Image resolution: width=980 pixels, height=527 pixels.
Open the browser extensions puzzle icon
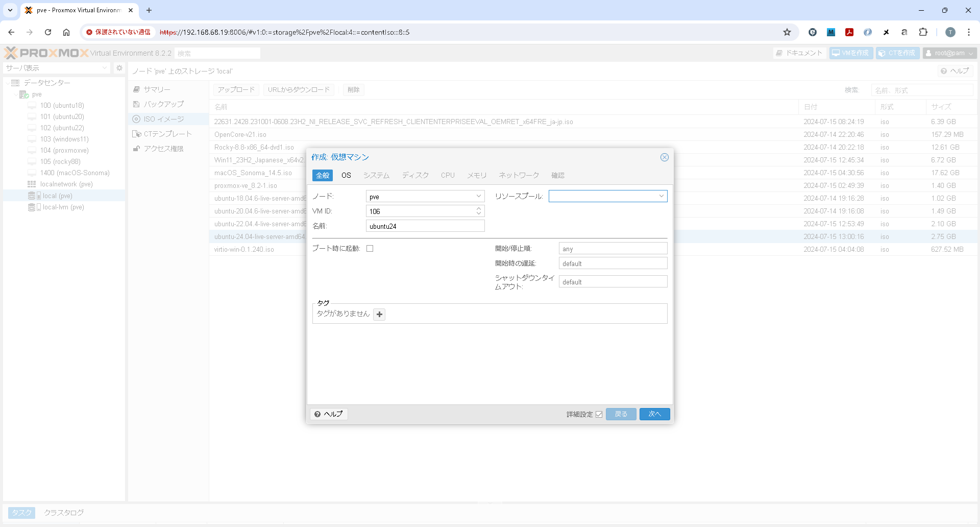click(923, 32)
